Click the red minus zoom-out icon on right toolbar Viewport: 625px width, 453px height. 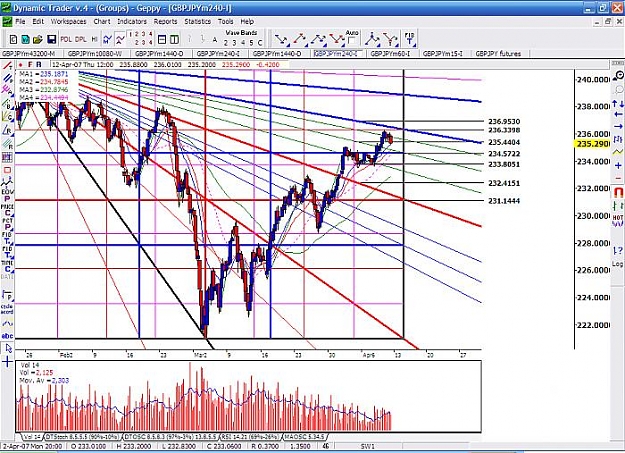coord(618,178)
